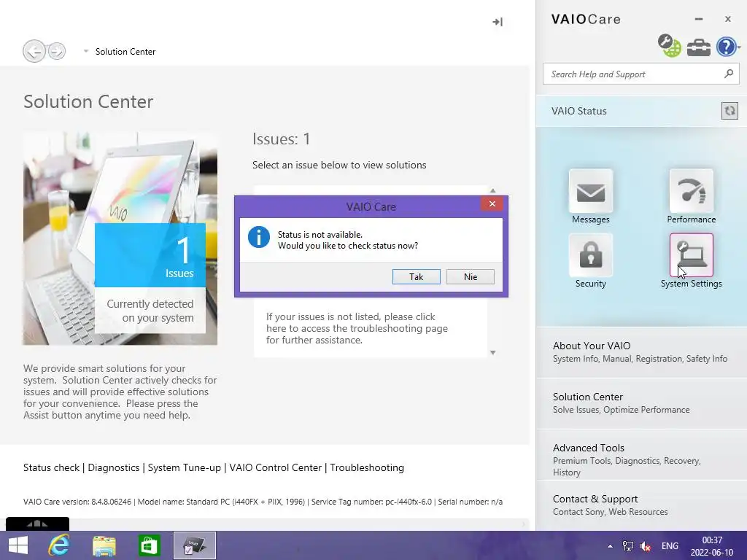Click the Diagnostics link
The image size is (747, 560).
click(x=114, y=467)
